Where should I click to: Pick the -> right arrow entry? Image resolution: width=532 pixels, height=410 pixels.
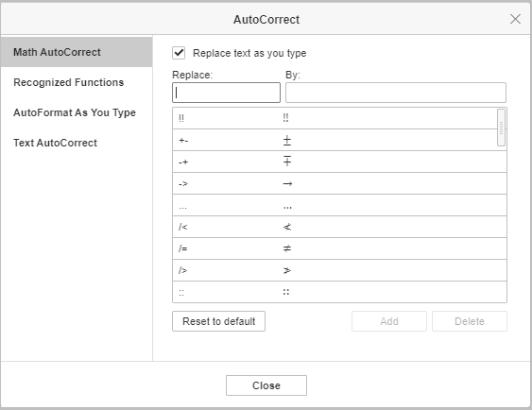click(x=339, y=183)
